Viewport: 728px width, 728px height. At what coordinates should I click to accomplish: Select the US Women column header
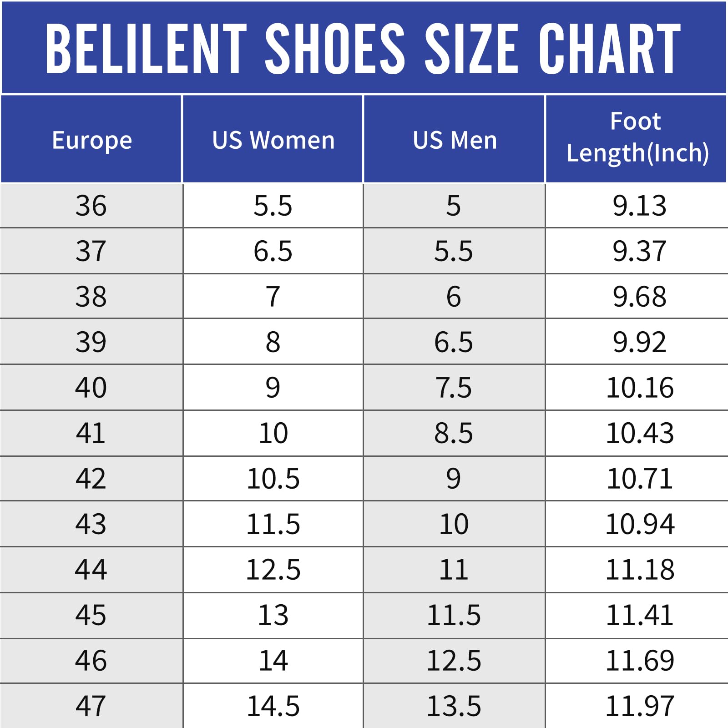pos(273,140)
